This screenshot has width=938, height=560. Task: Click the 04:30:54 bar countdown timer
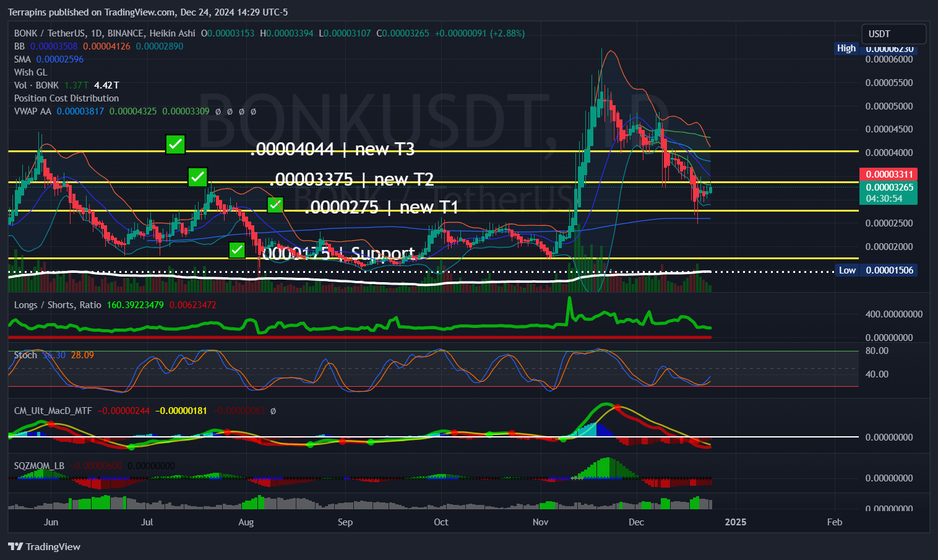[x=884, y=199]
